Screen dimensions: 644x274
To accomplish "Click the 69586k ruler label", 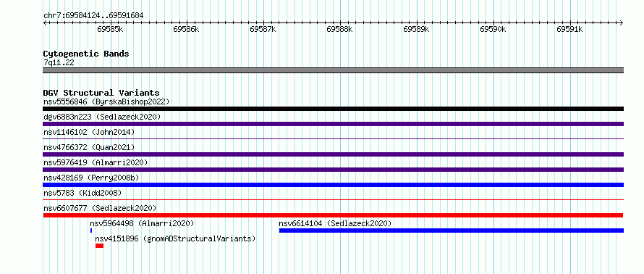I will point(187,29).
